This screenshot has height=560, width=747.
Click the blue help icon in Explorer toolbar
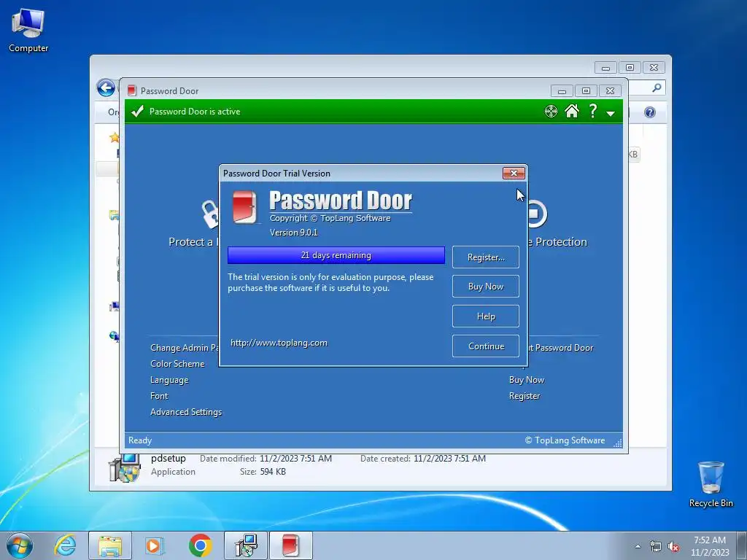coord(650,112)
